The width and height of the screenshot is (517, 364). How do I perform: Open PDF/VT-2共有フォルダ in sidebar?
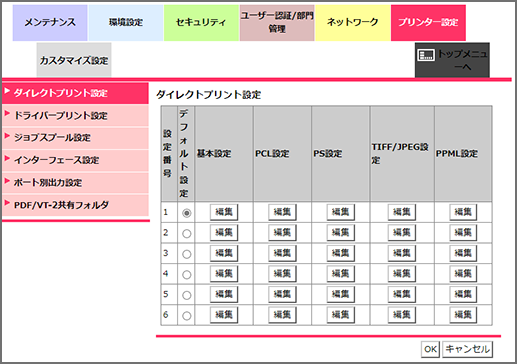pos(75,205)
